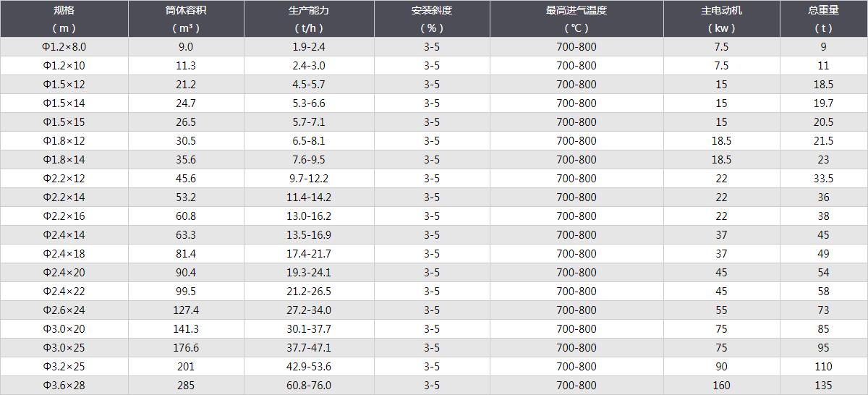
Task: Select the 160 kw motor power cell
Action: [721, 386]
